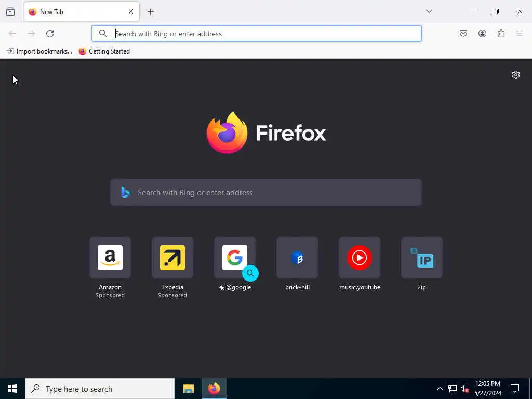532x399 pixels.
Task: Open the clock showing 12:05 PM
Action: (x=487, y=389)
